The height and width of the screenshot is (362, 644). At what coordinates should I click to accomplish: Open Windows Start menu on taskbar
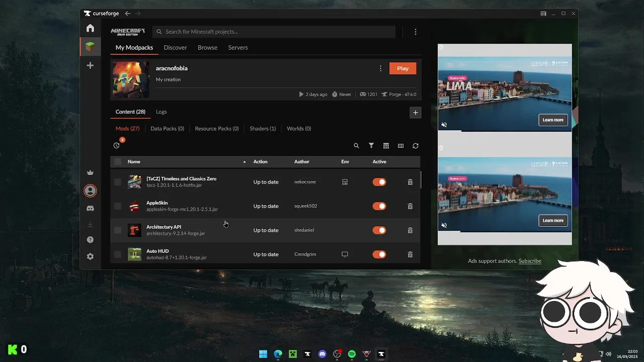coord(263,354)
